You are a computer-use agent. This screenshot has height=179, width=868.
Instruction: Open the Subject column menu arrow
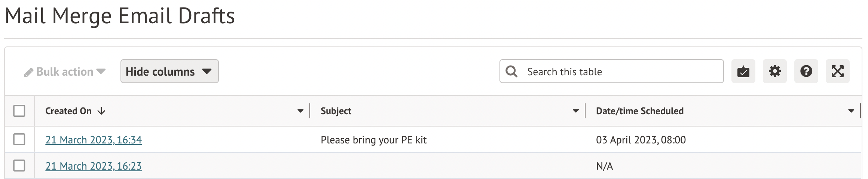(x=575, y=111)
